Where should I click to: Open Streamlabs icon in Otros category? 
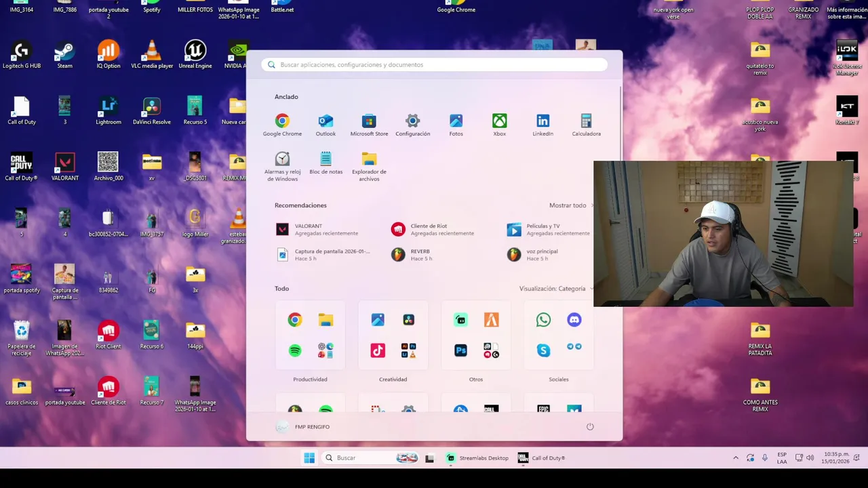coord(460,320)
